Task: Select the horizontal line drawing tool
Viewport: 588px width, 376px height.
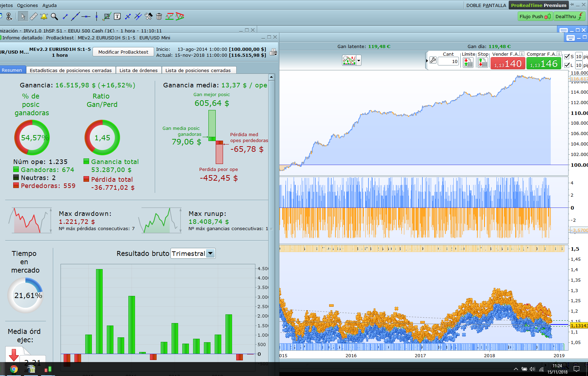Action: click(x=86, y=16)
